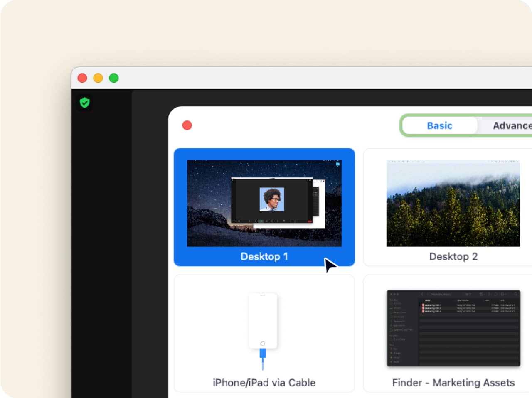Screen dimensions: 532x398
Task: Click the participant video window inside Desktop 1 preview
Action: (272, 199)
